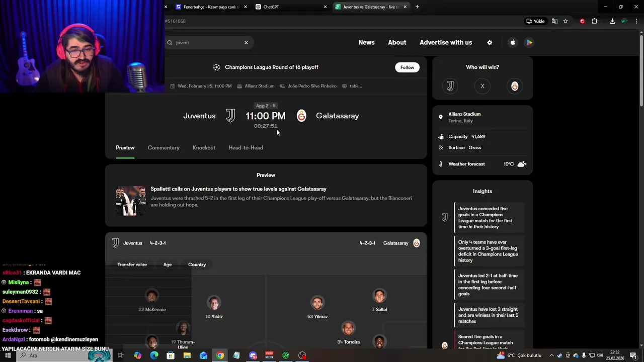This screenshot has height=362, width=644.
Task: Close the ChatGPT tab
Action: (325, 7)
